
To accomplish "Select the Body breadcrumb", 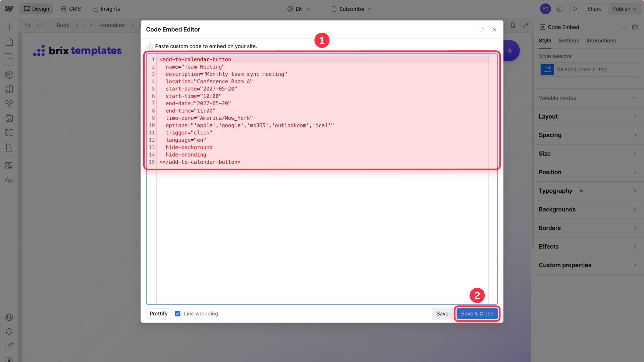I will coord(63,25).
